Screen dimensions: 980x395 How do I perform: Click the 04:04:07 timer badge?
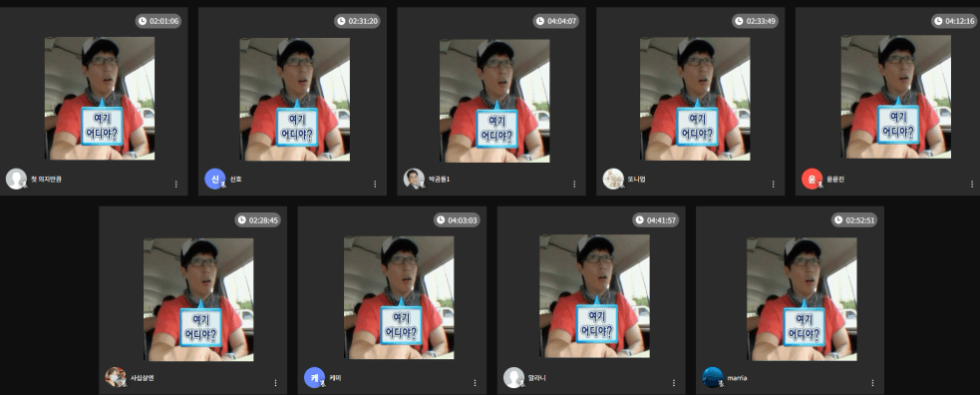556,21
